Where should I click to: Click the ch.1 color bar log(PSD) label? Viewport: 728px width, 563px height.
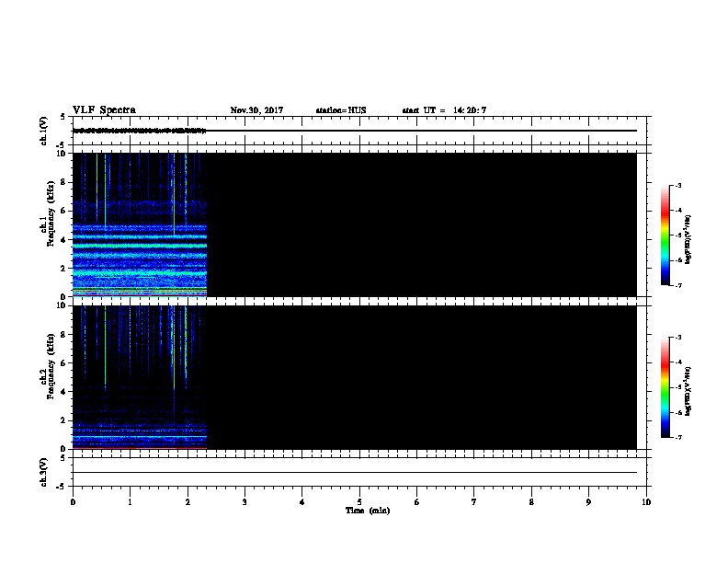[x=688, y=239]
